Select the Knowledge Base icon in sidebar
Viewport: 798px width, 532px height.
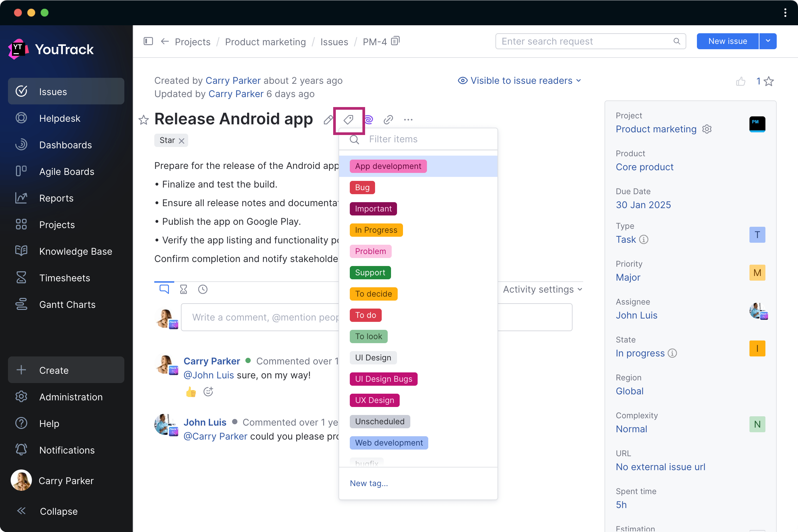21,251
